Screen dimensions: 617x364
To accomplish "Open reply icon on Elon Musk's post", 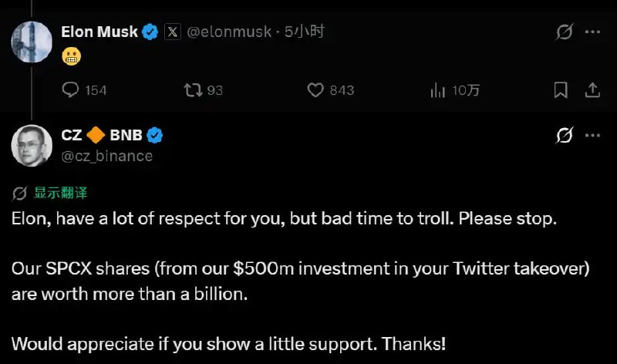I will (70, 90).
